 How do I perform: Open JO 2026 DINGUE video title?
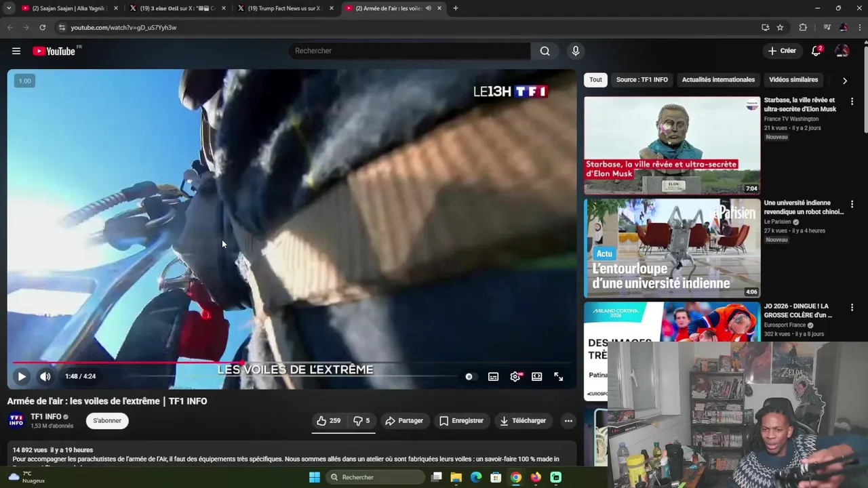click(797, 310)
